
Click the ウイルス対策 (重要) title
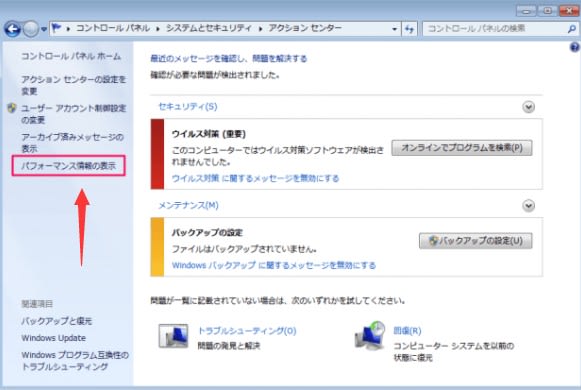[x=209, y=134]
